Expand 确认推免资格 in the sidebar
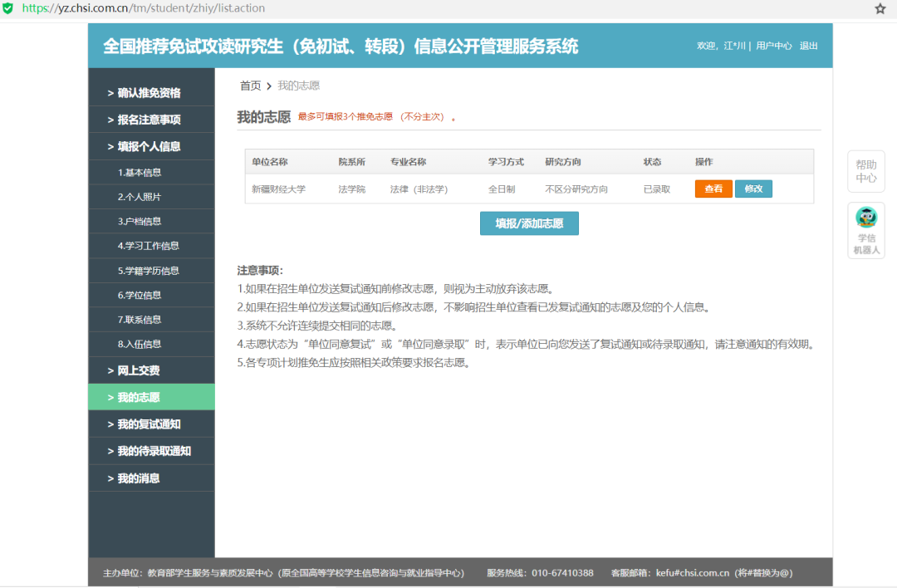 click(x=149, y=93)
